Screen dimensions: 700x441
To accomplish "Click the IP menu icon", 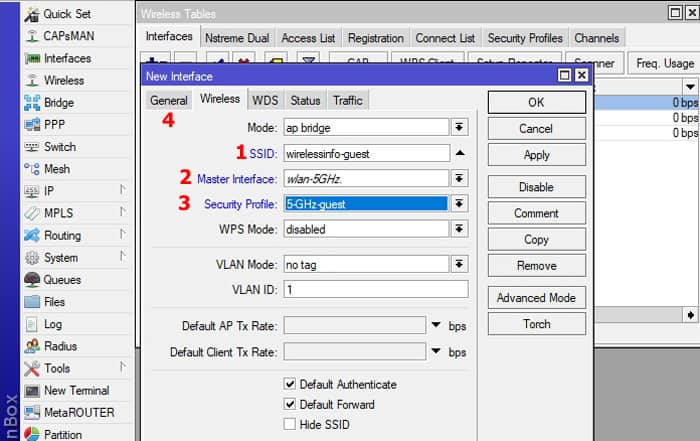I will [x=32, y=191].
